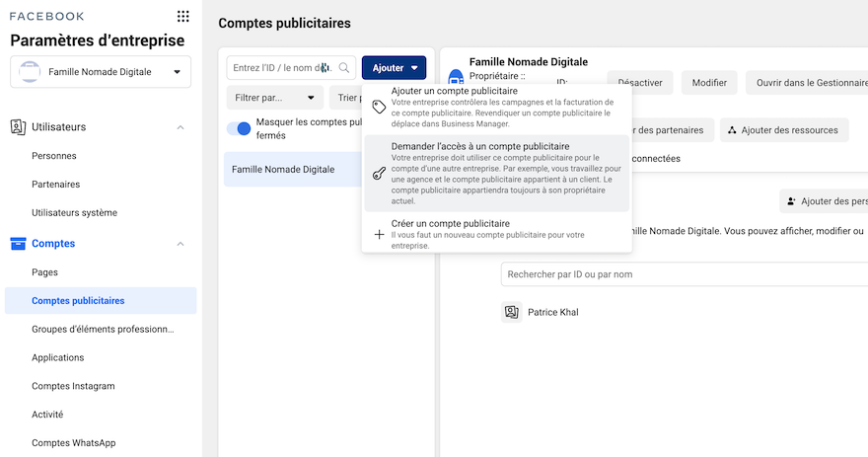Open Pages in the sidebar
868x457 pixels.
point(44,272)
